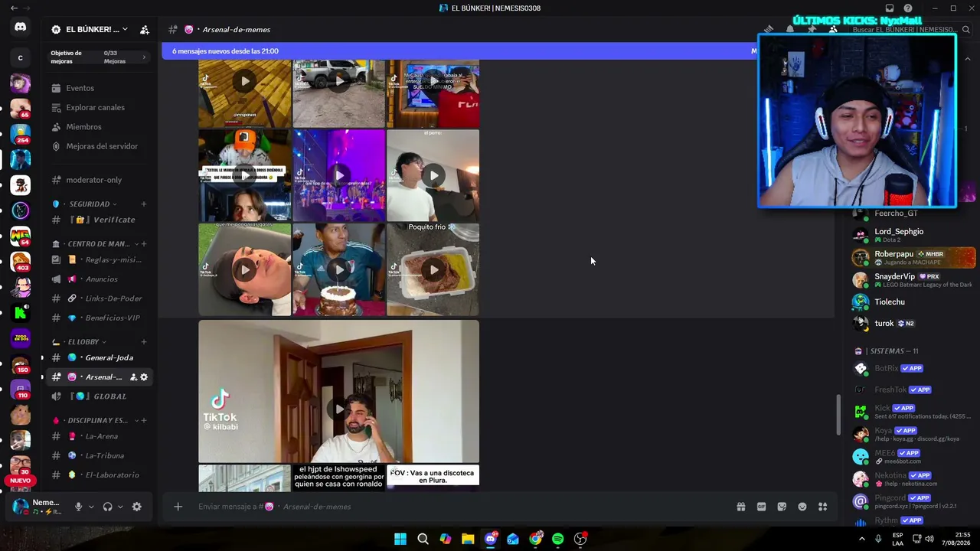The width and height of the screenshot is (980, 551).
Task: Open Roberpapu's profile in member list
Action: tap(913, 258)
